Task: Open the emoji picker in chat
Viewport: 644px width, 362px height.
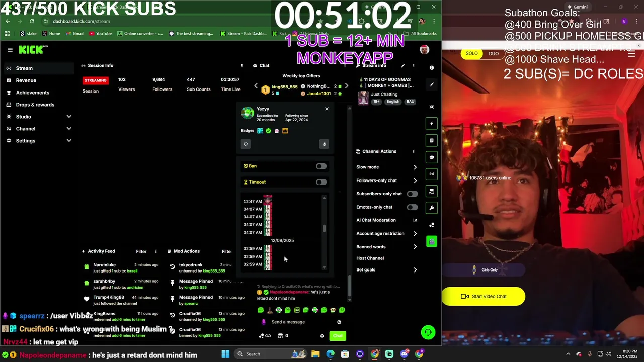Action: pyautogui.click(x=339, y=322)
